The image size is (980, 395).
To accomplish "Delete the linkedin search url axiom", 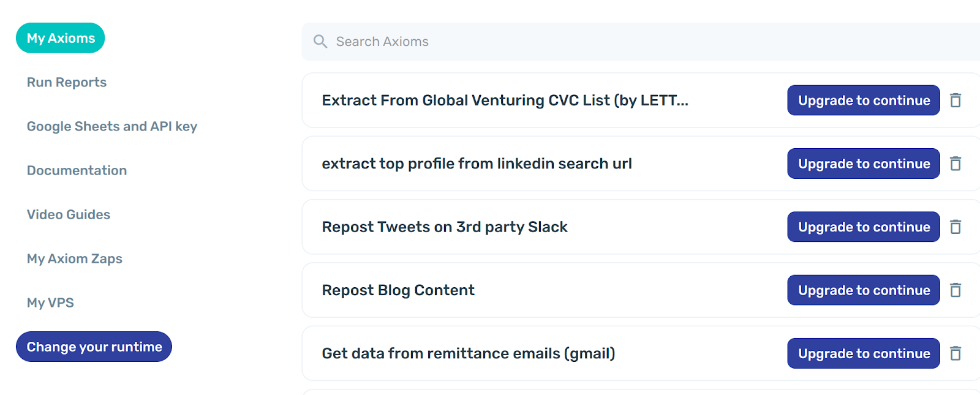I will click(956, 164).
